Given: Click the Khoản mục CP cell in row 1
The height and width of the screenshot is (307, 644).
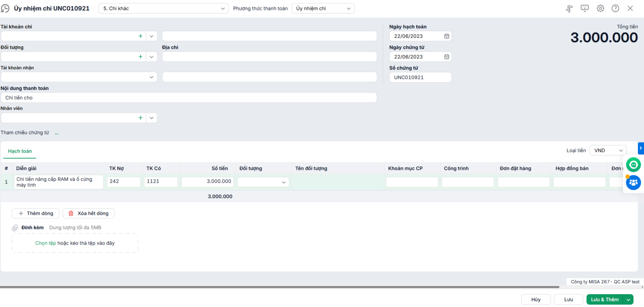Looking at the screenshot, I should click(x=412, y=182).
